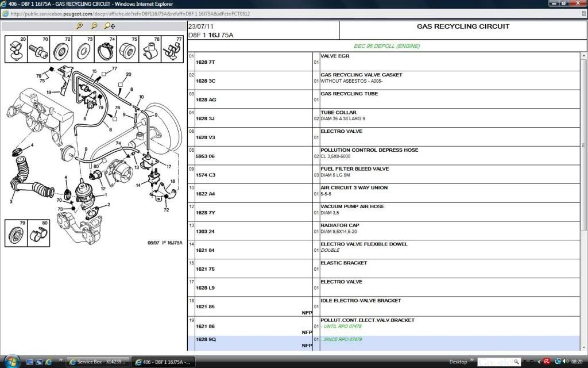Click part number 1621 84
The height and width of the screenshot is (368, 588).
[205, 250]
